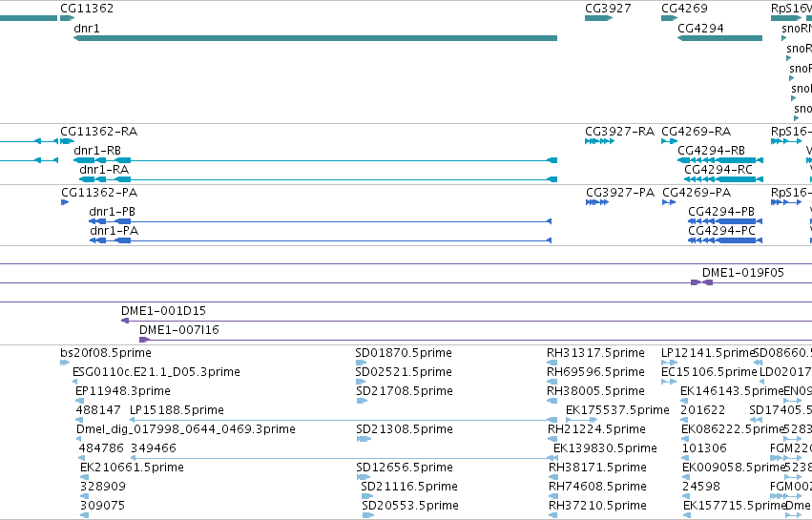This screenshot has height=520, width=812.
Task: Open the 328909 feature label
Action: tap(103, 487)
